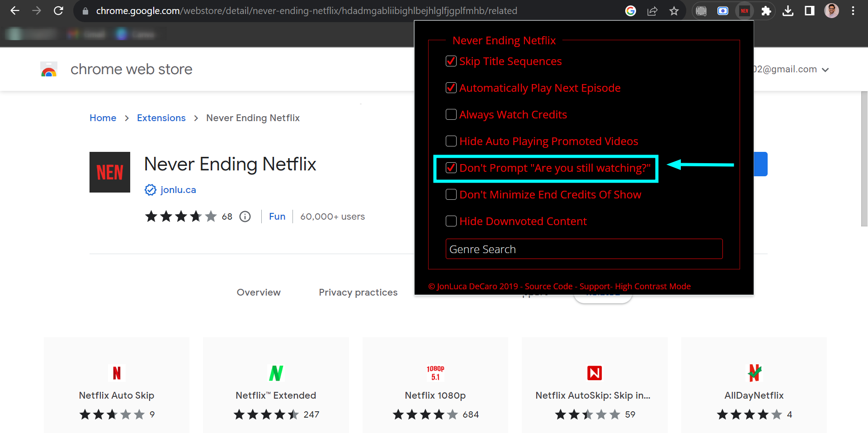Open the Netflix 1080p 5.1 icon
The image size is (868, 433).
(x=435, y=373)
